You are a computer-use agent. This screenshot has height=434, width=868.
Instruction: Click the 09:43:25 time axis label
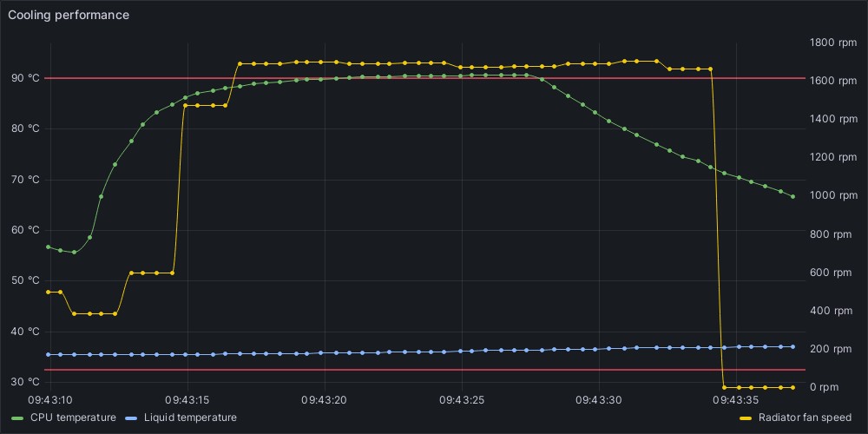[462, 400]
